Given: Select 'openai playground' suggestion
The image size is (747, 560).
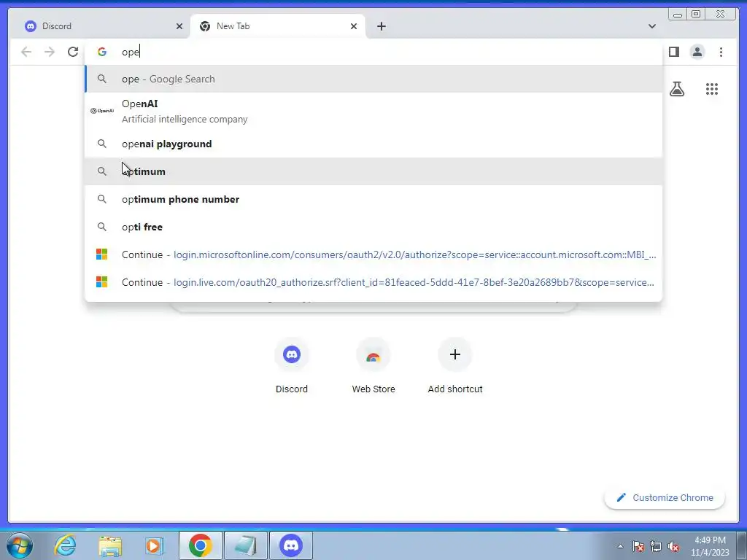Looking at the screenshot, I should [373, 144].
